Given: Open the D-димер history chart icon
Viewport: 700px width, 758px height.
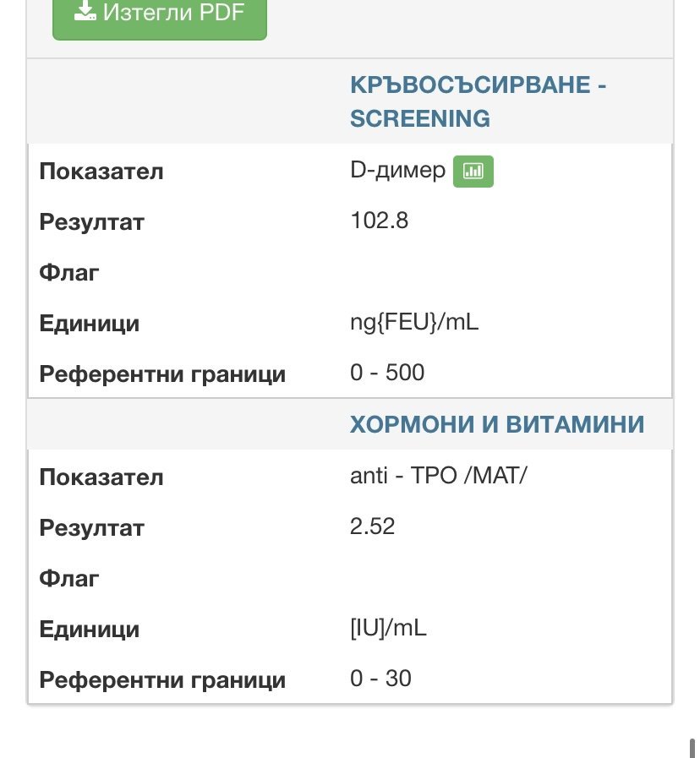Looking at the screenshot, I should point(473,172).
